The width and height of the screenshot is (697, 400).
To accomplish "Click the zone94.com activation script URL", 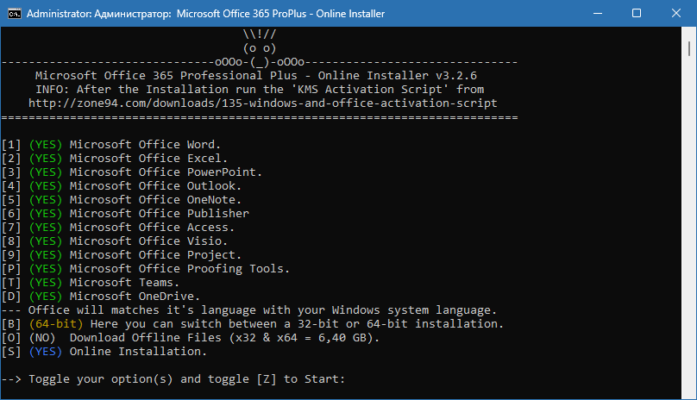I will (263, 104).
